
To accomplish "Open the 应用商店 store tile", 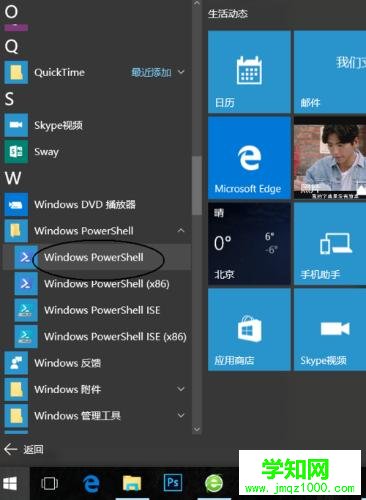I will (249, 329).
